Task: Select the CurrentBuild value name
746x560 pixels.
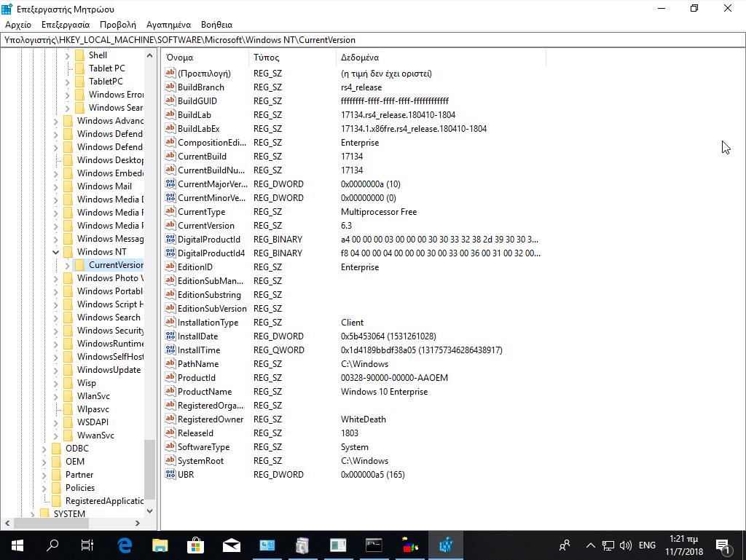Action: [x=203, y=157]
